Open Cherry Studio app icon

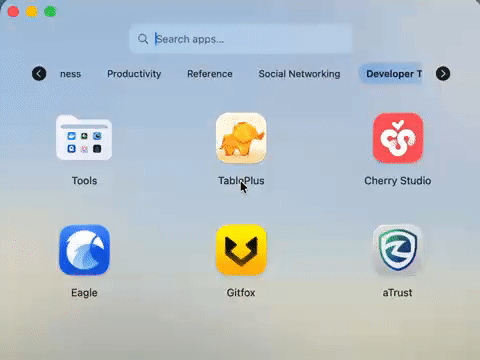click(x=398, y=138)
